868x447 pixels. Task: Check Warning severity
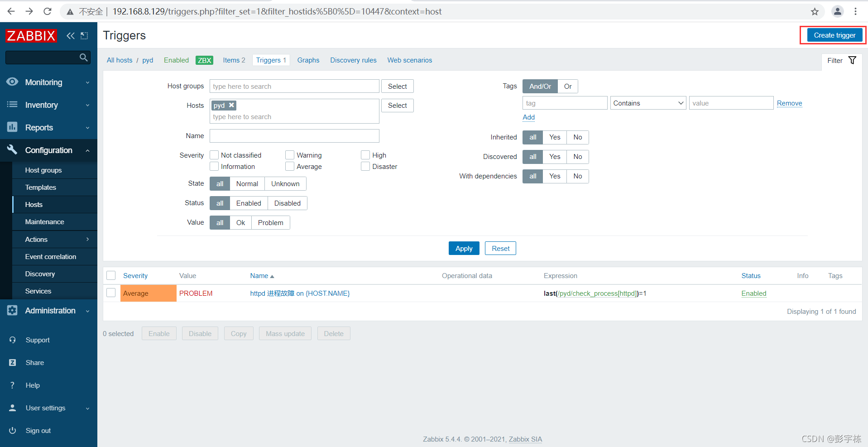[290, 155]
